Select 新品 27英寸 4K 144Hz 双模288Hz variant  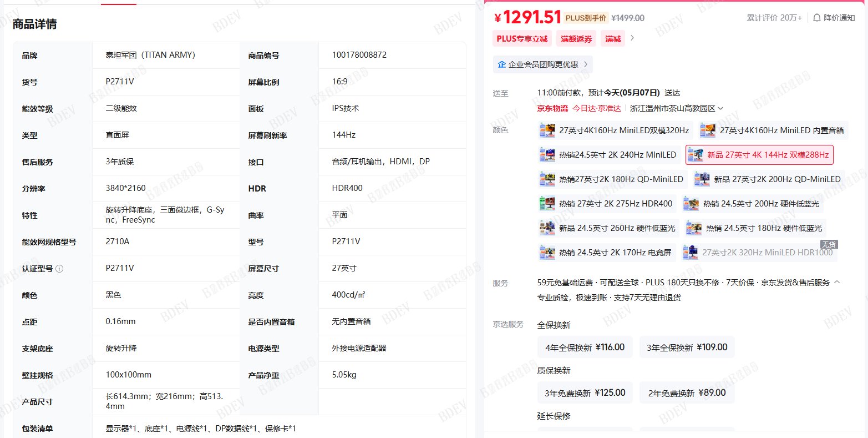tap(759, 155)
